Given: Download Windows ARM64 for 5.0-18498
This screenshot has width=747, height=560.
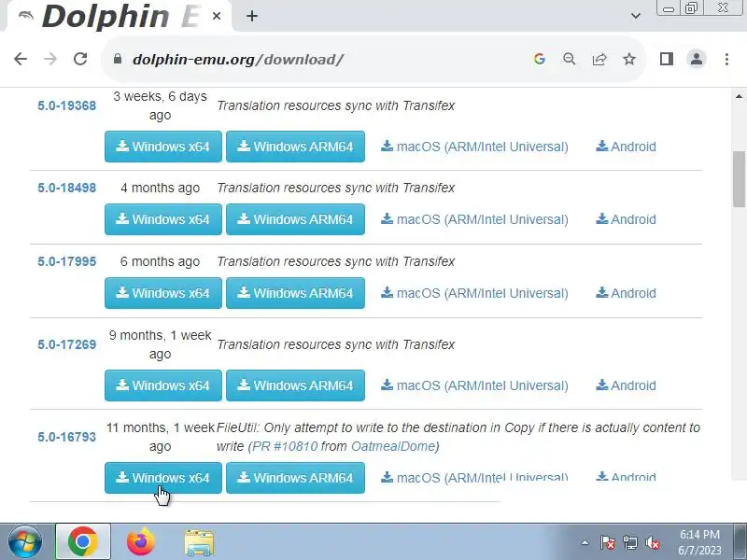Looking at the screenshot, I should 295,219.
